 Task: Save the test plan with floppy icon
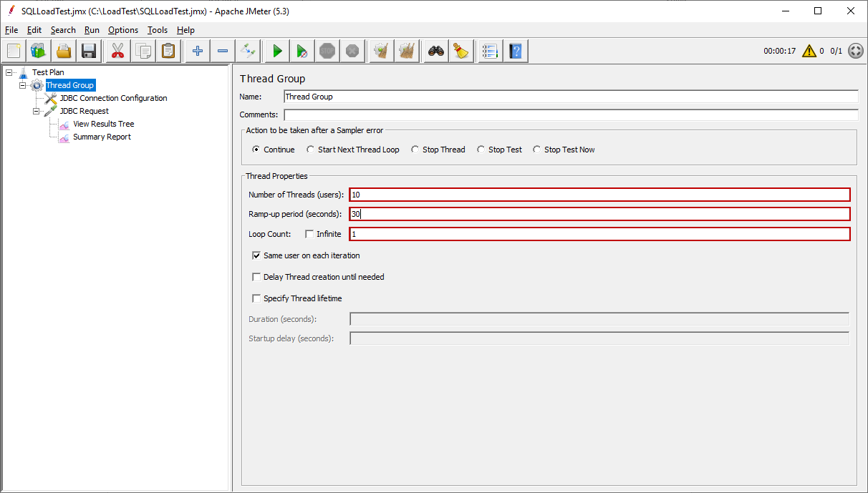tap(89, 51)
